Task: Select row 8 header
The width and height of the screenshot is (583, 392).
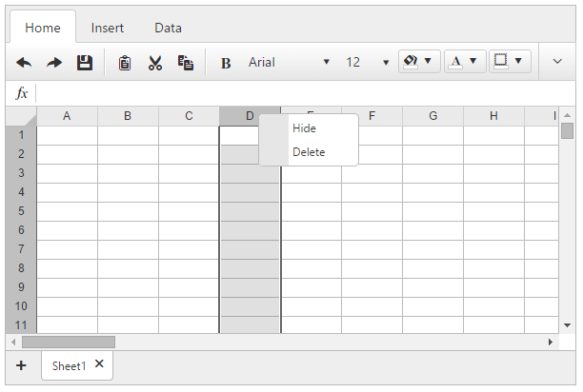Action: [x=21, y=268]
